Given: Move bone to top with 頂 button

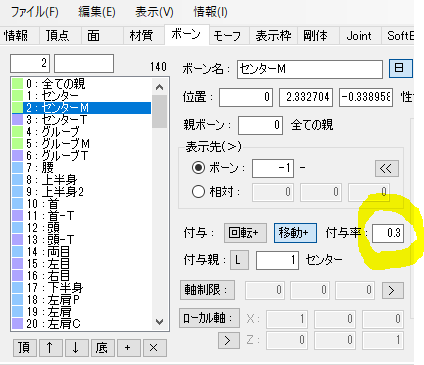Looking at the screenshot, I should coord(25,348).
